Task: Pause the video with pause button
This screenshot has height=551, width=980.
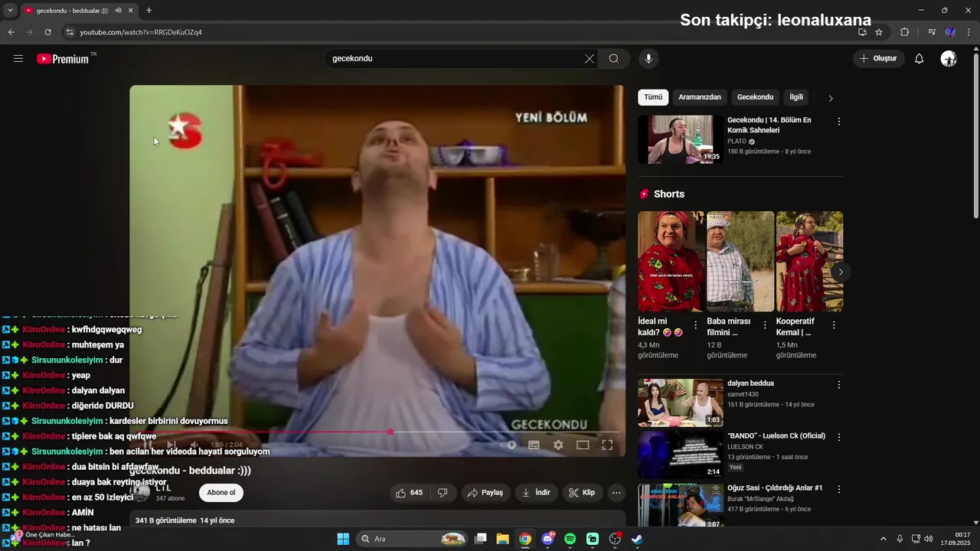Action: click(148, 445)
